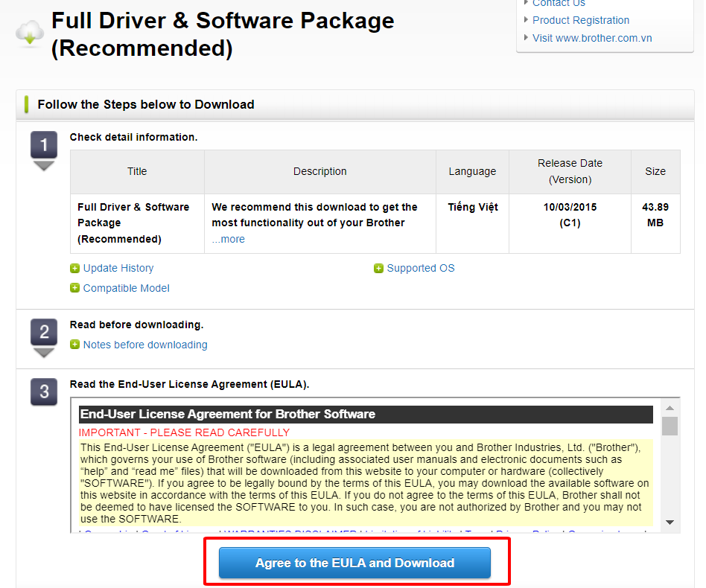The image size is (706, 588).
Task: Click the EULA scrollbar thumb
Action: point(670,426)
